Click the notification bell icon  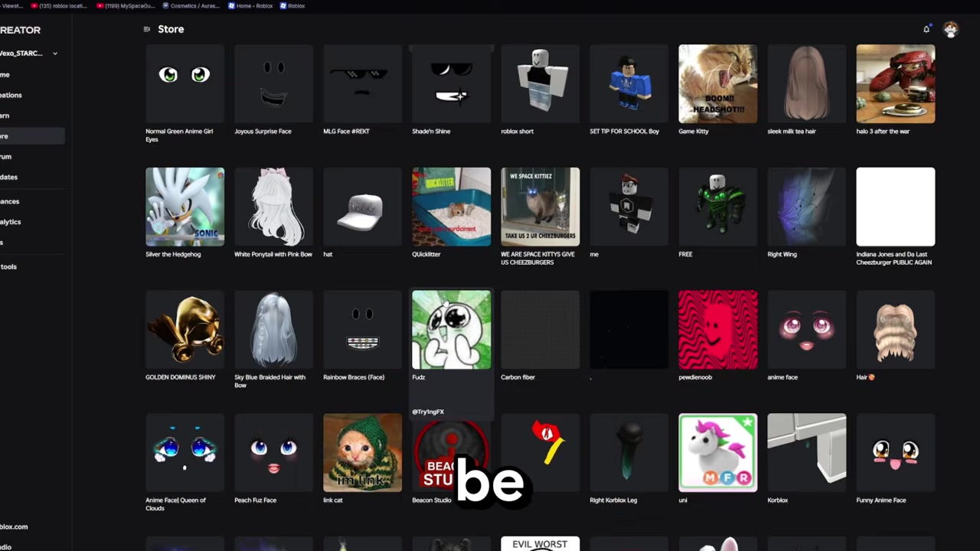pos(926,29)
